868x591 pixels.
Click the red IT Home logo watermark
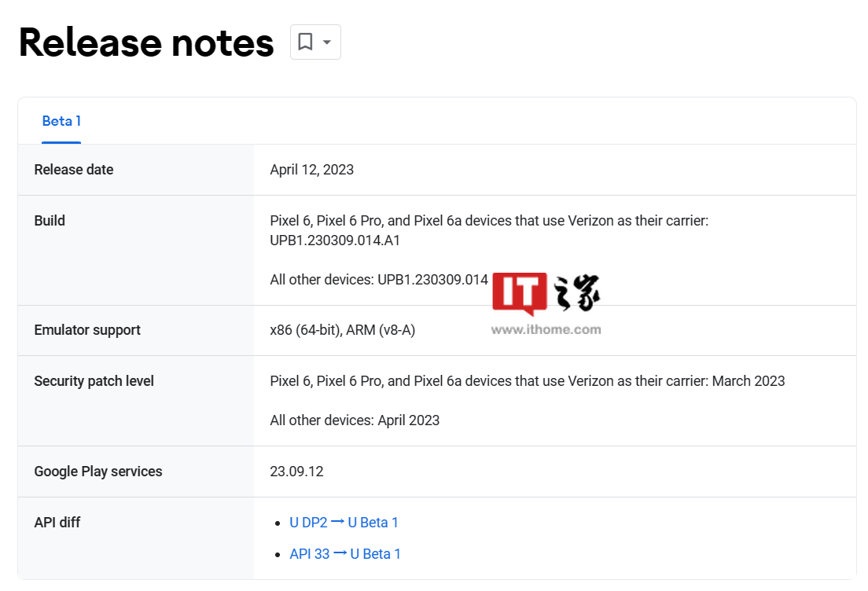(520, 295)
